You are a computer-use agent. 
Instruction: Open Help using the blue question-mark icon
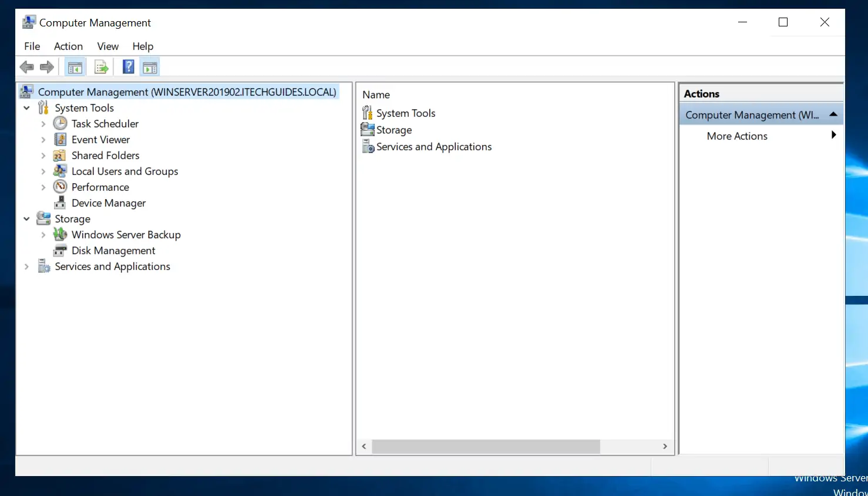click(129, 67)
